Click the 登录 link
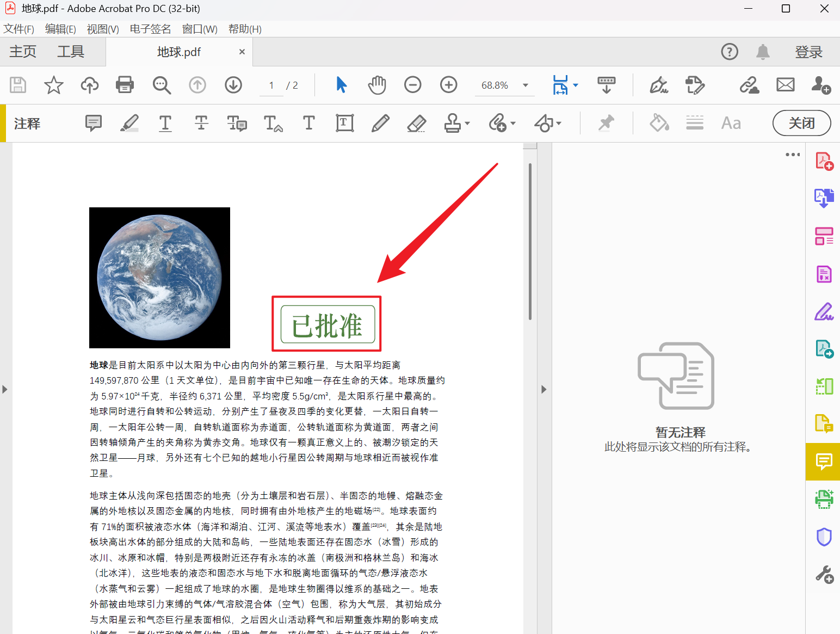 [809, 52]
